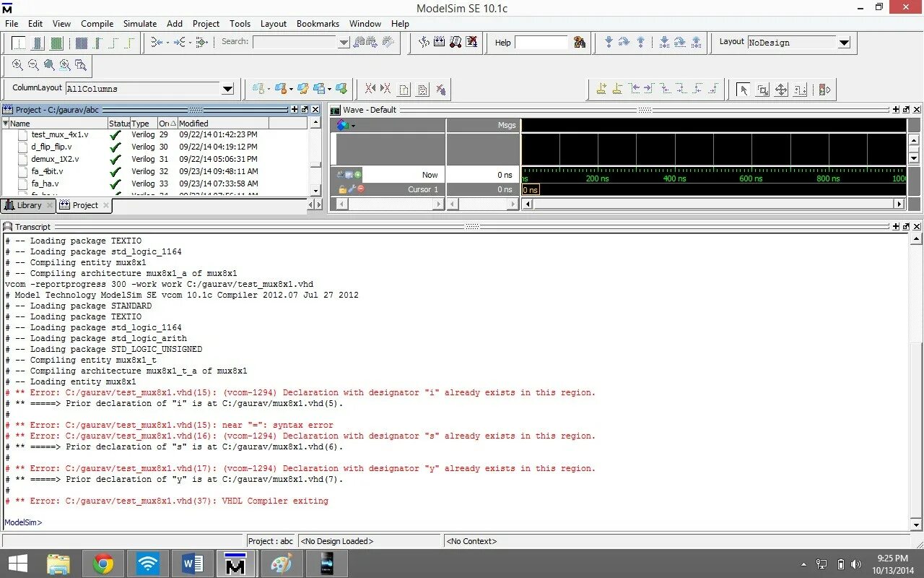Select test_mux_4x1.v in project list
The image size is (924, 578).
tap(60, 134)
